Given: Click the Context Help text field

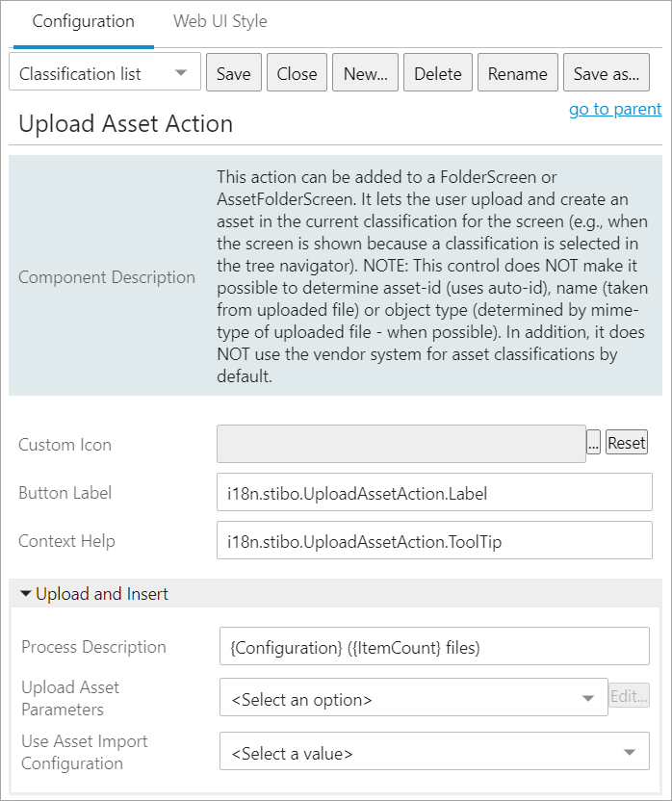Looking at the screenshot, I should click(434, 541).
